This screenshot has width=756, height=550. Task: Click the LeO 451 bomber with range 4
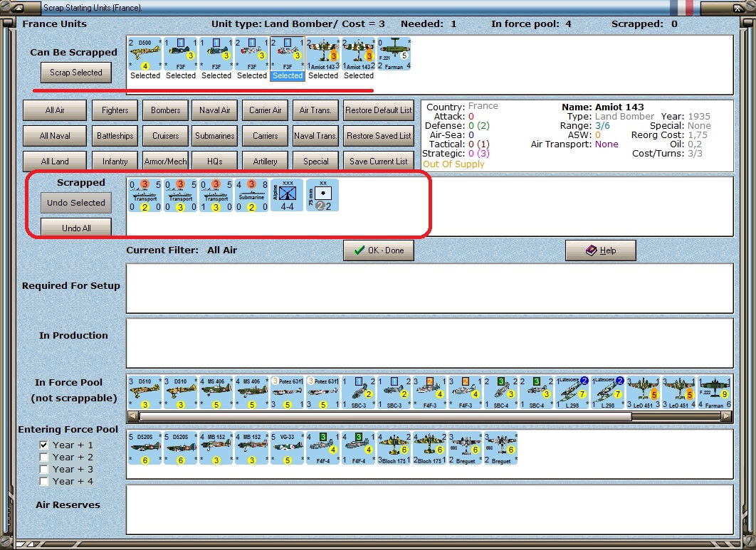pyautogui.click(x=679, y=393)
